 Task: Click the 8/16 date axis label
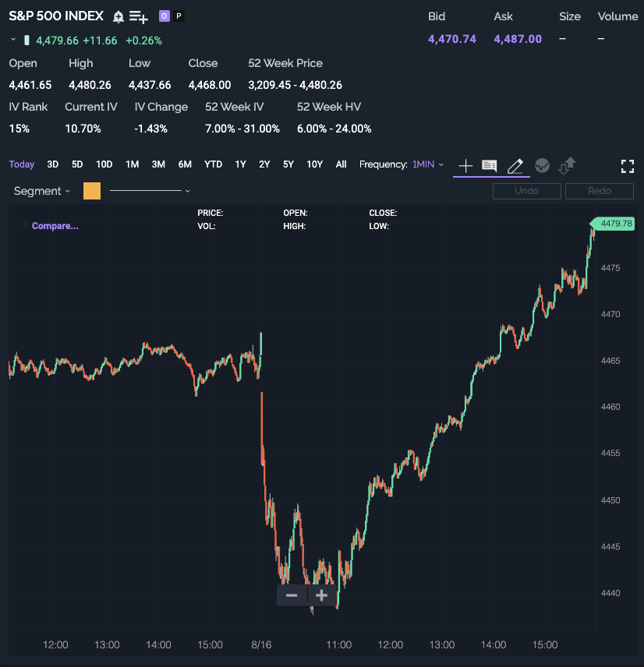pos(261,645)
